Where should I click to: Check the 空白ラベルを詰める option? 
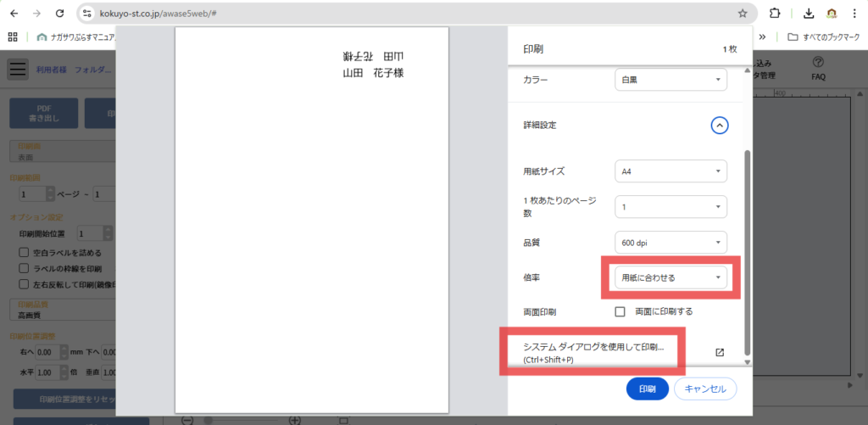coord(25,252)
